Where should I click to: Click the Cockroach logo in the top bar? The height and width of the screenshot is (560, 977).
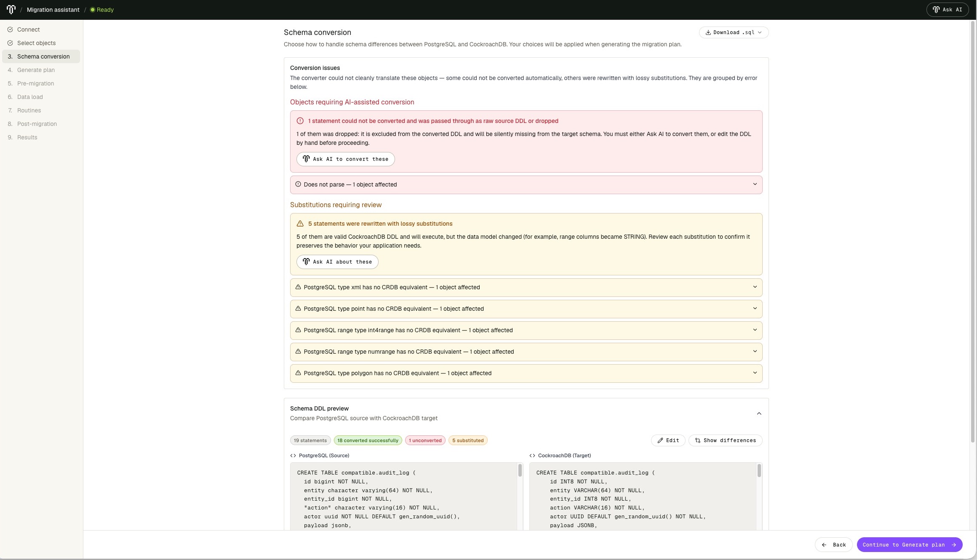(x=11, y=9)
